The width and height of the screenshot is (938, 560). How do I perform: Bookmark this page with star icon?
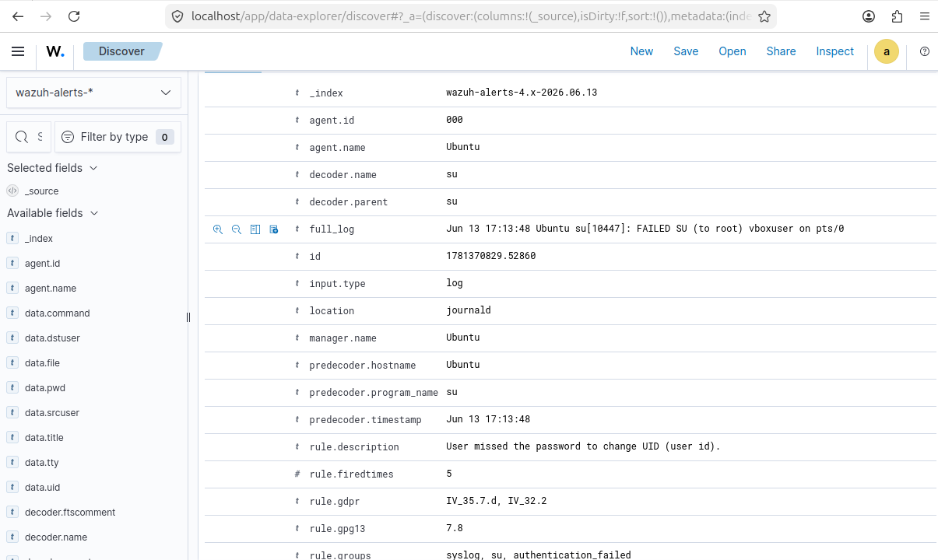[764, 16]
